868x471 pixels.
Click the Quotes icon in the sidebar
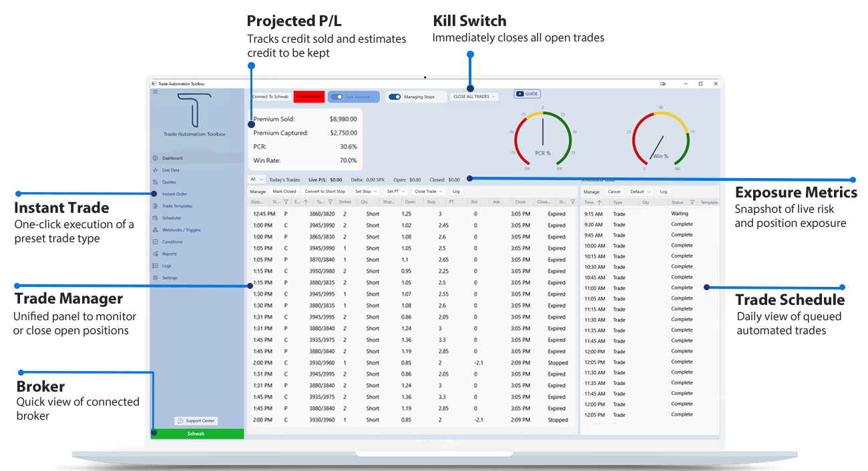coord(156,182)
